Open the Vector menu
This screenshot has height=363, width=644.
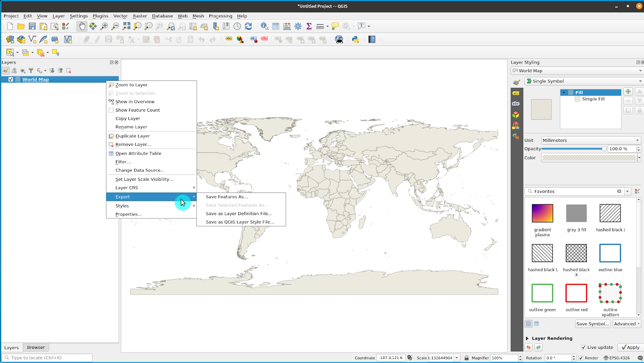tap(120, 16)
